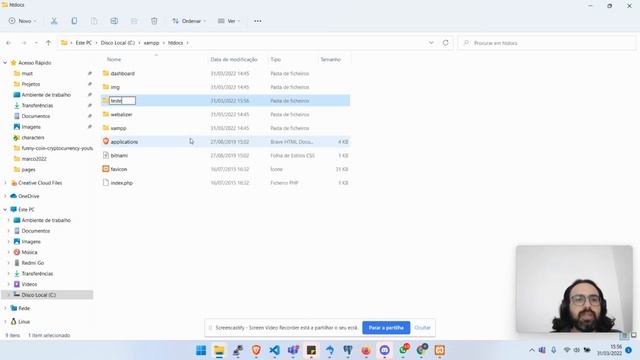Open Redmi Go device in sidebar
640x360 pixels.
32,263
